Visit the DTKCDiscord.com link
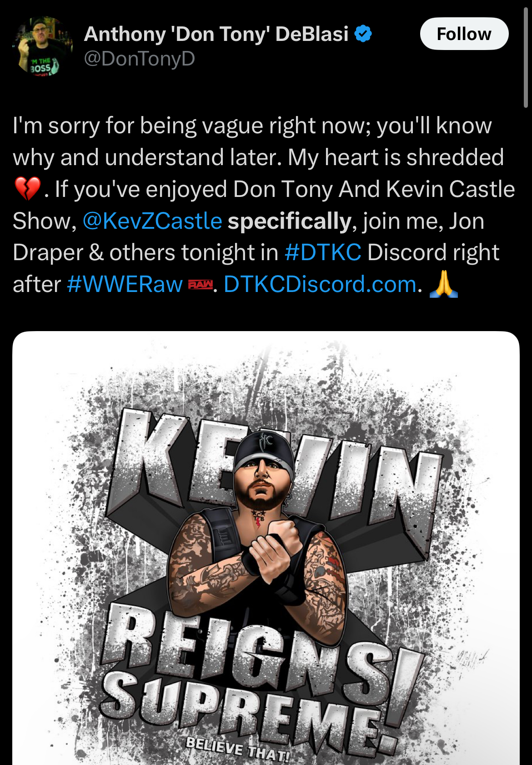 tap(320, 285)
